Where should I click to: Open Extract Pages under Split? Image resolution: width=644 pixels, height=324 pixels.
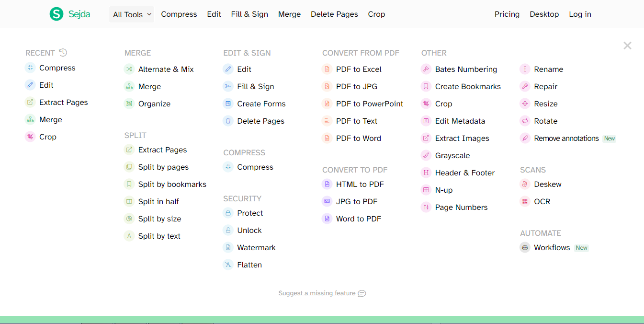(x=155, y=150)
